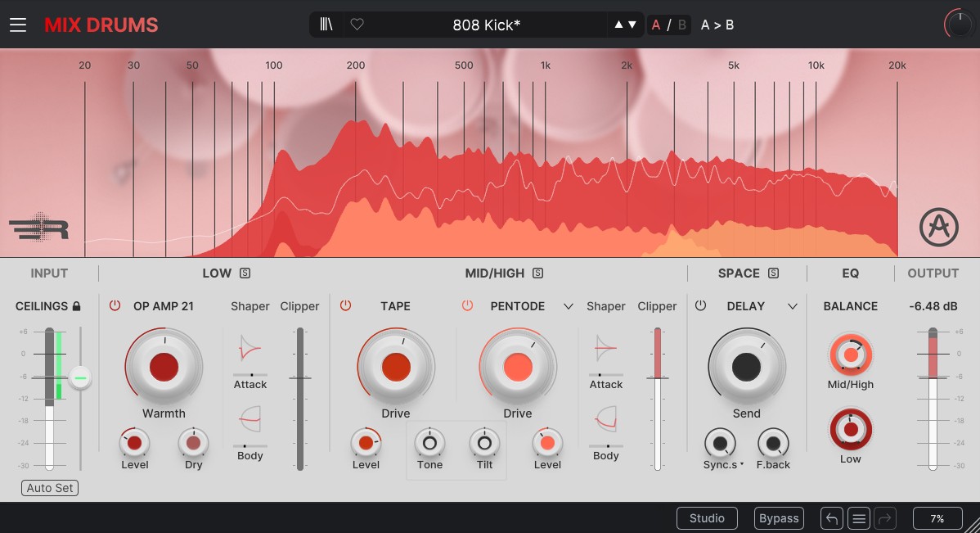
Task: Click the redo arrow icon
Action: [886, 518]
